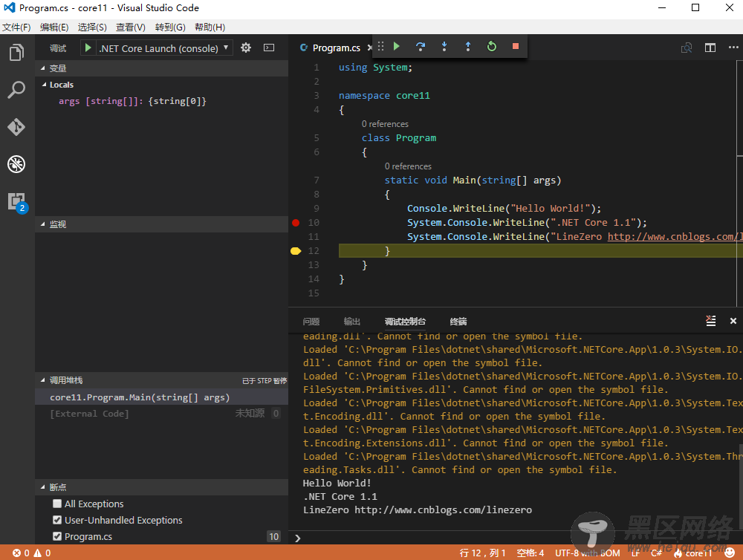Step Over in debug toolbar

pyautogui.click(x=421, y=46)
